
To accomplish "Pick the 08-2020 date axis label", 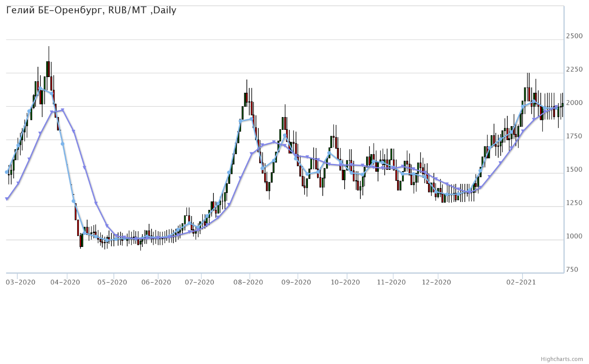I will (x=248, y=282).
